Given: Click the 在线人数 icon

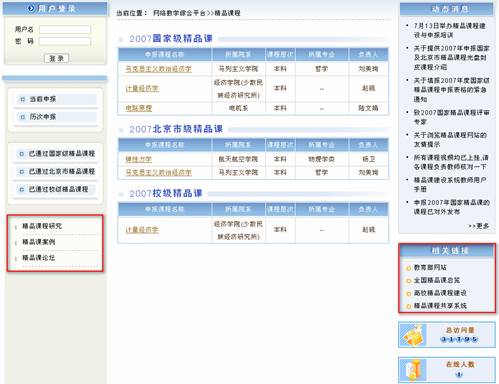Looking at the screenshot, I should pos(413,370).
